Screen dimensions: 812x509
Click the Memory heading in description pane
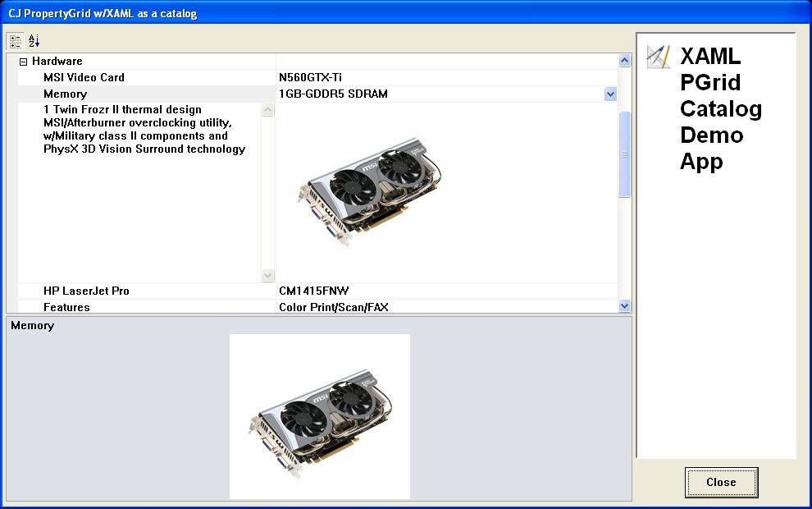pyautogui.click(x=33, y=325)
